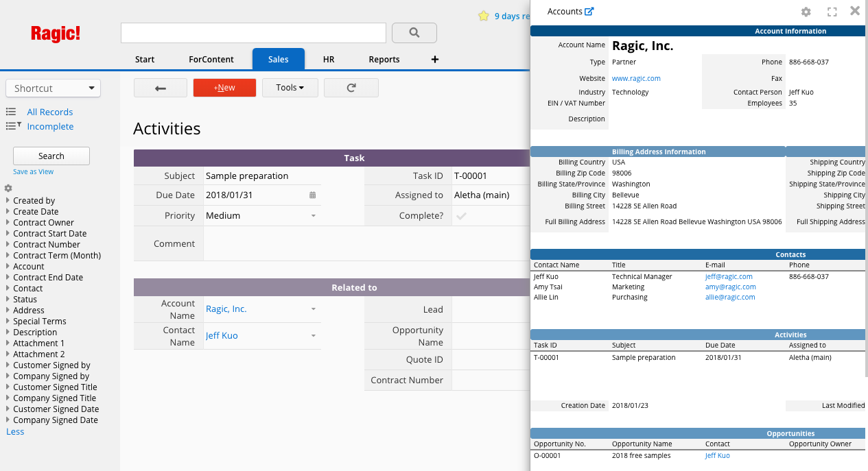Click 2018 free samples opportunity name
The image size is (868, 471).
[641, 456]
